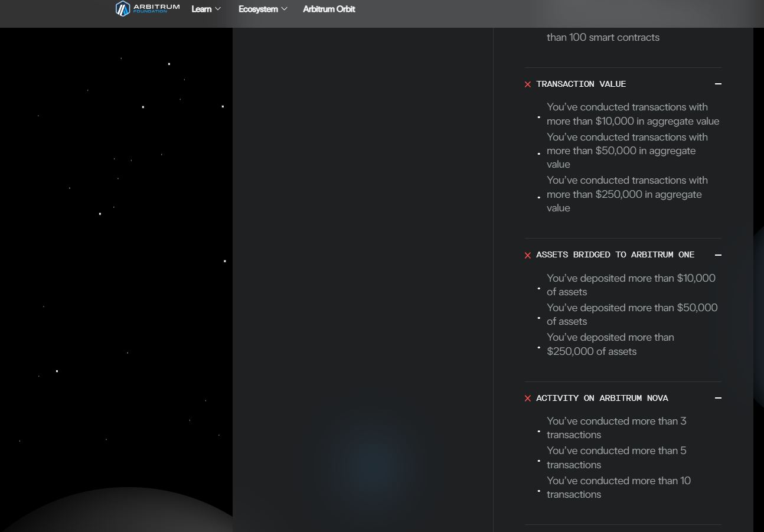Screen dimensions: 764x532
Task: Open the Learn dropdown menu
Action: click(206, 9)
